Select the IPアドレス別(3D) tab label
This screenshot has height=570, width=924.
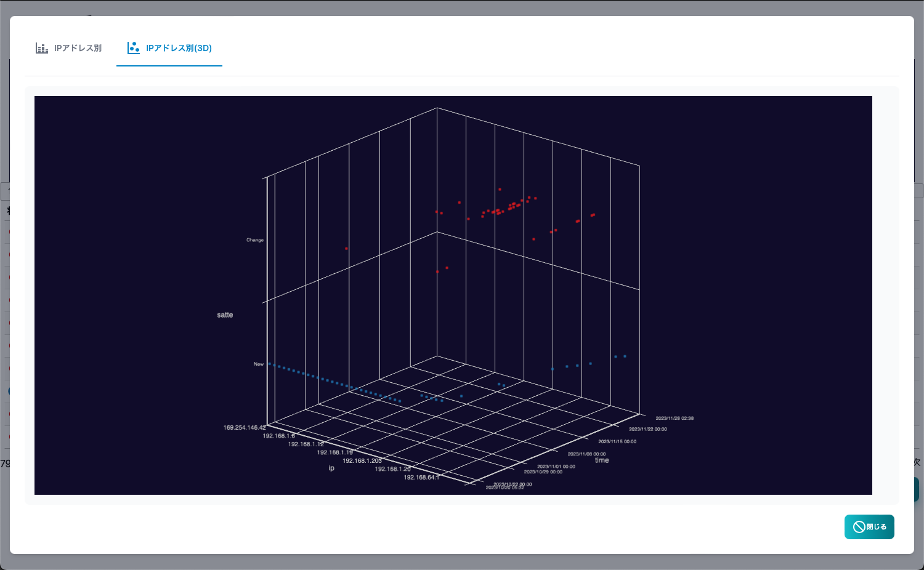click(179, 48)
